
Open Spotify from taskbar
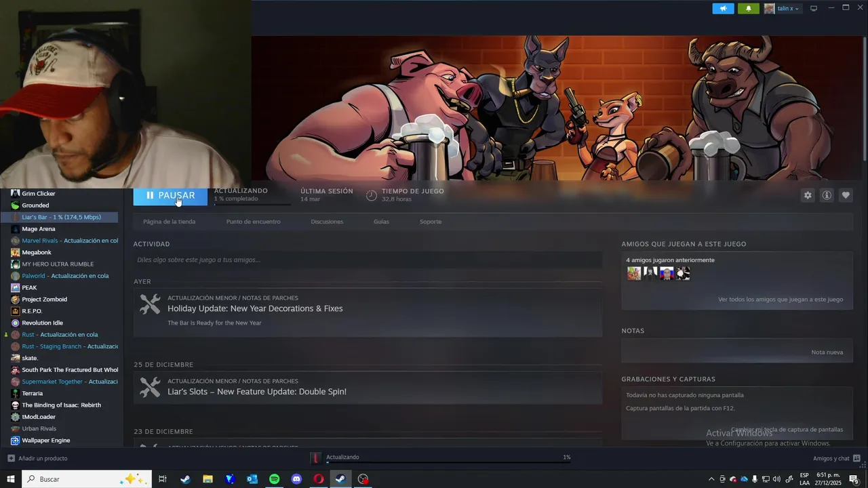point(275,479)
